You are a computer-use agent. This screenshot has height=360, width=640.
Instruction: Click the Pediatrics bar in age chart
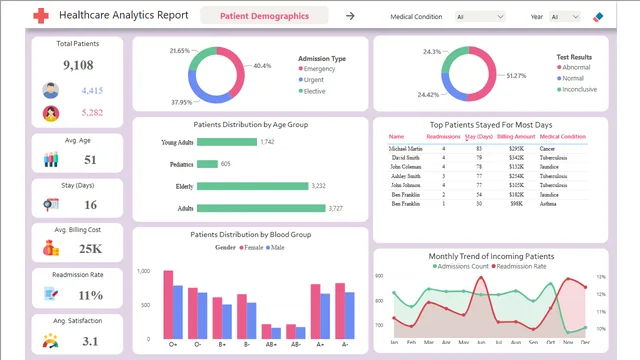click(207, 164)
